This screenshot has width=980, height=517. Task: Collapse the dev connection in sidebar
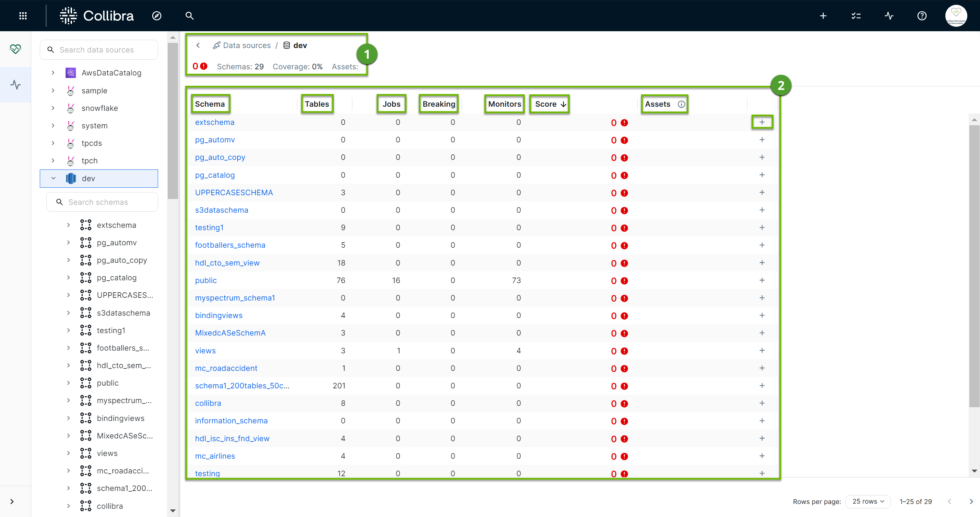pyautogui.click(x=53, y=178)
